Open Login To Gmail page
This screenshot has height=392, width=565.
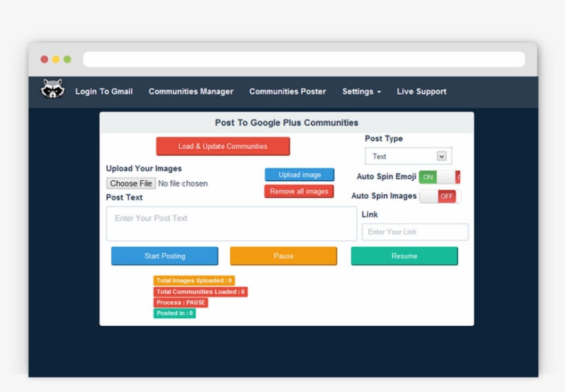[x=104, y=92]
